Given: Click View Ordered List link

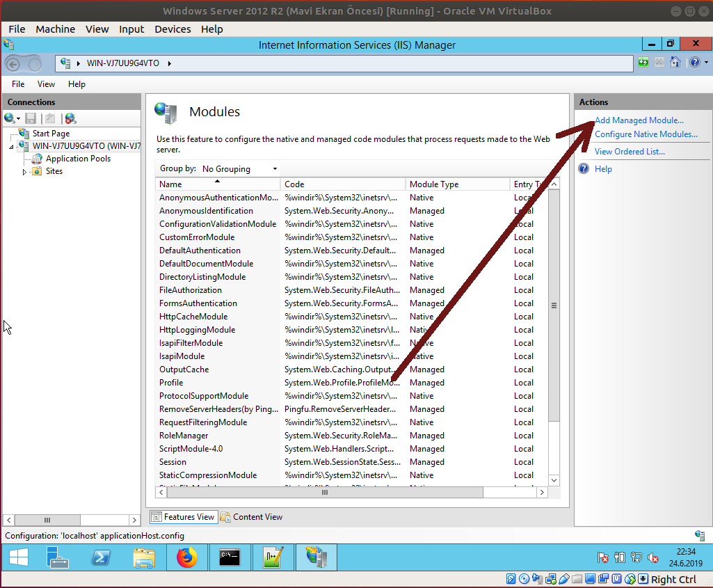Looking at the screenshot, I should 630,152.
